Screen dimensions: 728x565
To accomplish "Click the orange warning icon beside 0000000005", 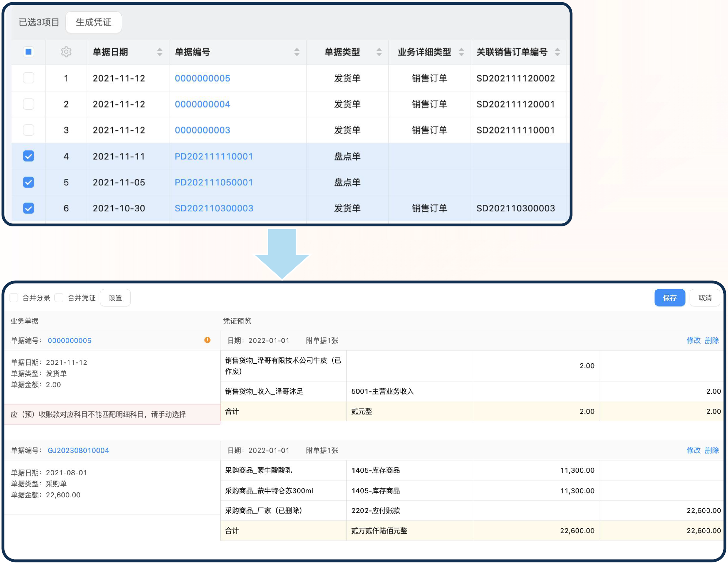I will point(207,340).
